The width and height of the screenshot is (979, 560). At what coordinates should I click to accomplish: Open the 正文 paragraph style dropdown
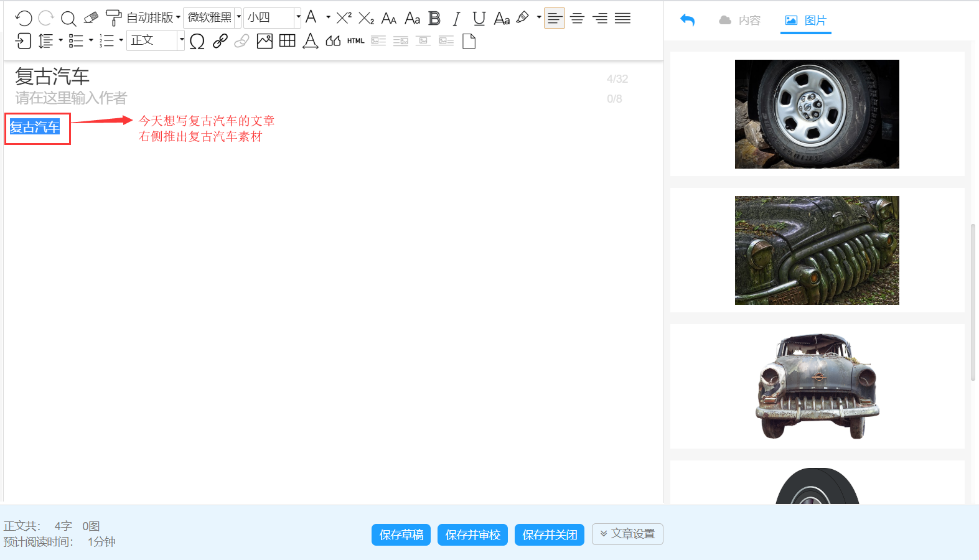click(156, 41)
